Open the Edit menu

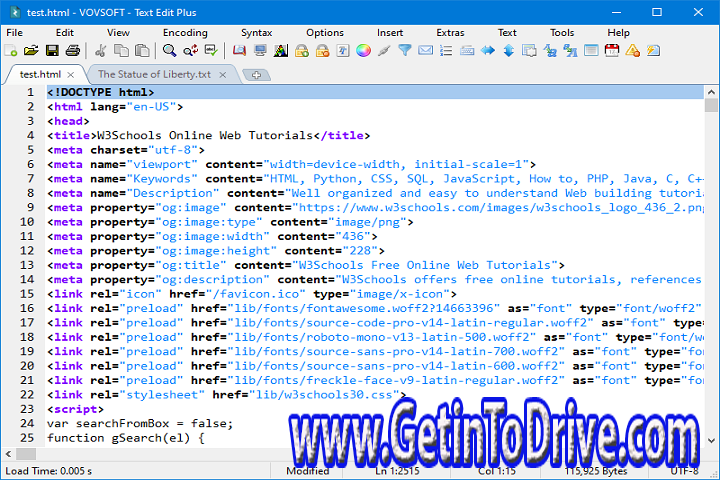(x=65, y=33)
